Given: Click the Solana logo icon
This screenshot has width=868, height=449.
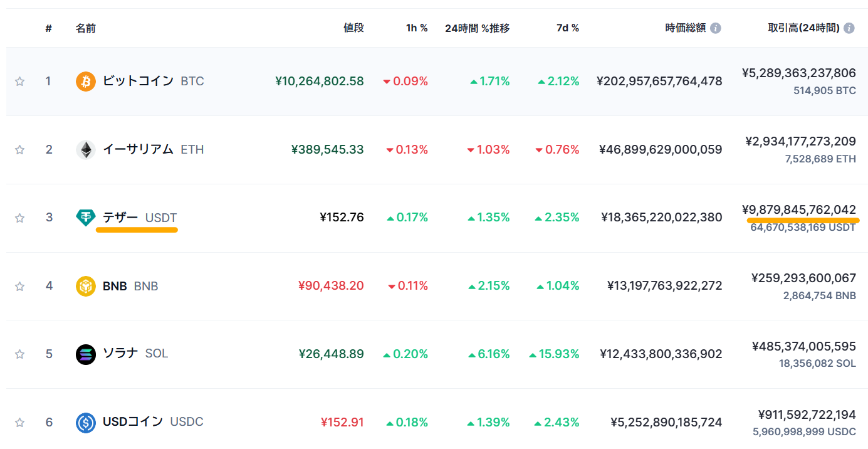Looking at the screenshot, I should 86,354.
